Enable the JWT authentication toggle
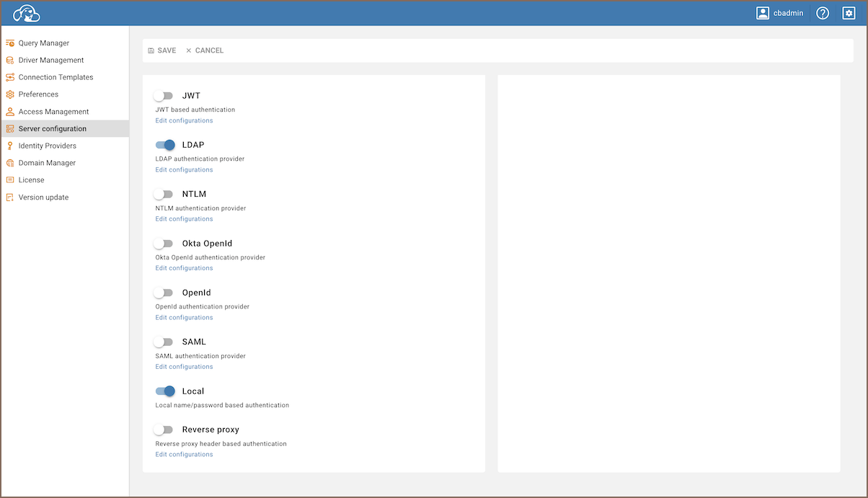 point(164,96)
